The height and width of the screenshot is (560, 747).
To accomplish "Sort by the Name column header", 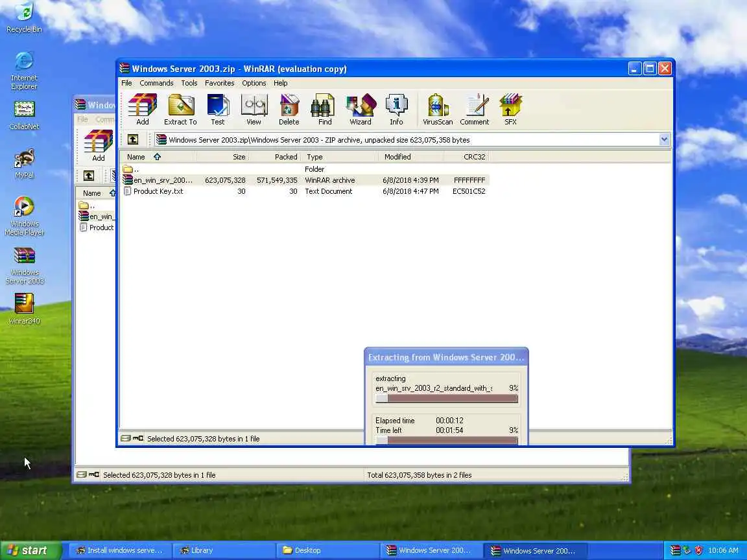I will (158, 157).
